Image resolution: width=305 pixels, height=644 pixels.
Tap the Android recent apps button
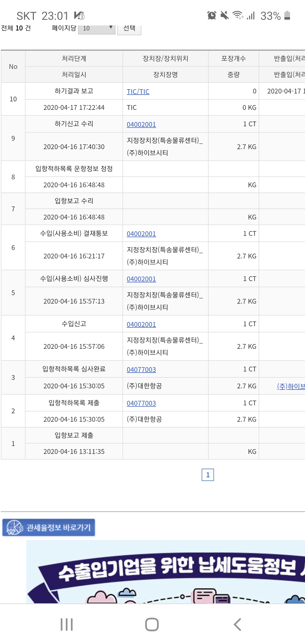click(67, 624)
